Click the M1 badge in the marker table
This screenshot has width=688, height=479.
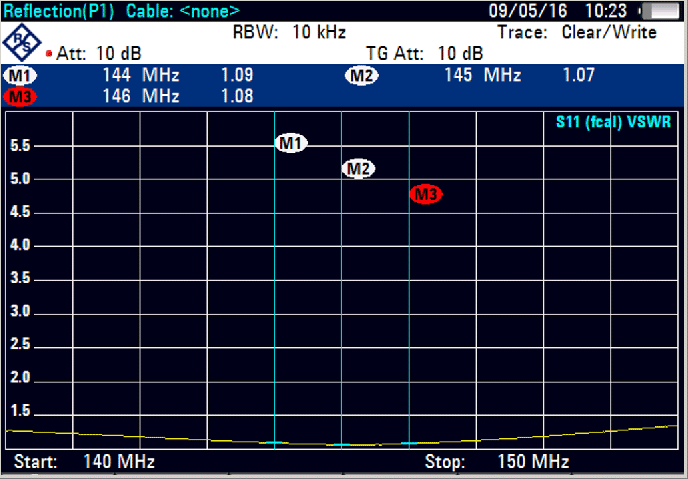point(19,76)
